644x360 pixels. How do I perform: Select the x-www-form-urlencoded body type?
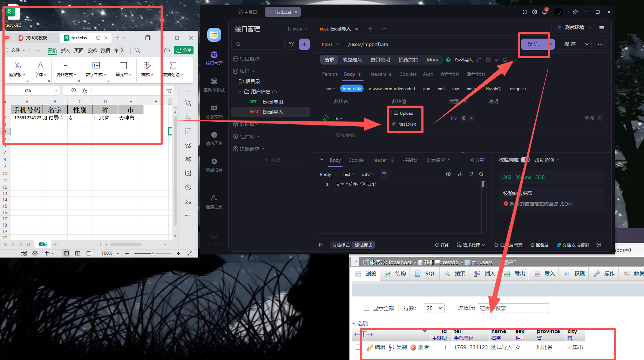392,89
